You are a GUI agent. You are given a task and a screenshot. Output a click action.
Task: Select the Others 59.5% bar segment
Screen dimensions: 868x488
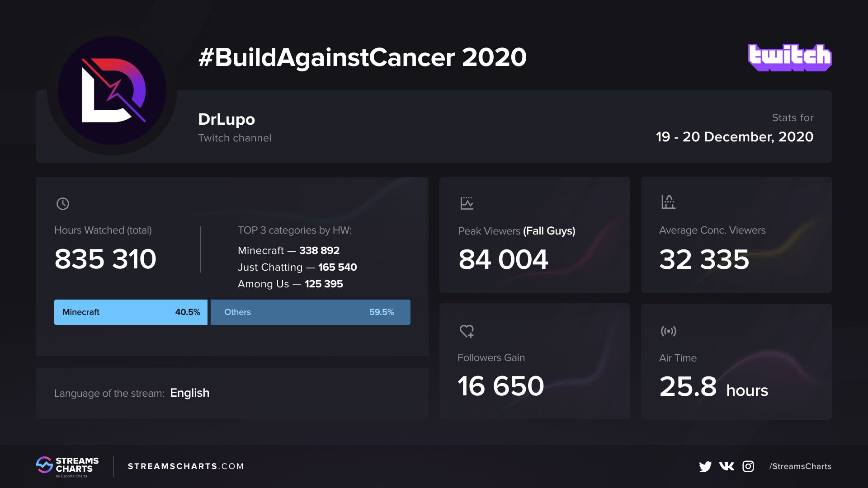[311, 312]
